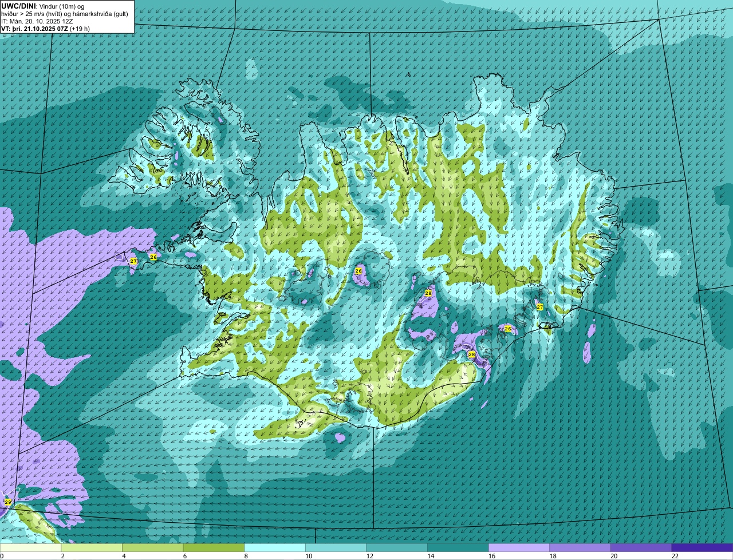Image resolution: width=733 pixels, height=560 pixels.
Task: Click the inland yellow 28 marker right of center
Action: point(428,293)
